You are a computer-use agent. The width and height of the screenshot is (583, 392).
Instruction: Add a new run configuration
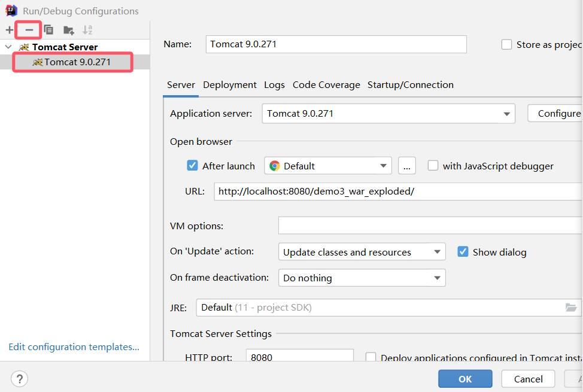(10, 30)
